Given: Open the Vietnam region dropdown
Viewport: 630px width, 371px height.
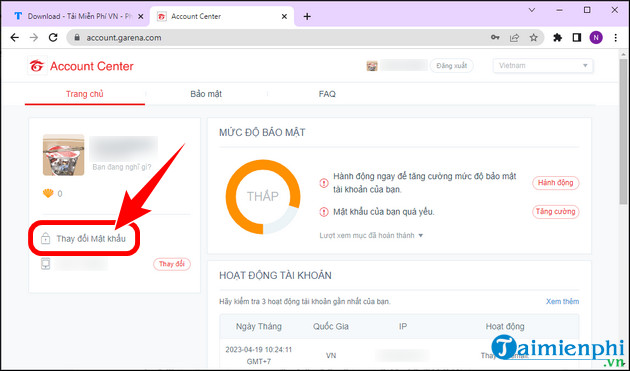Looking at the screenshot, I should point(543,66).
